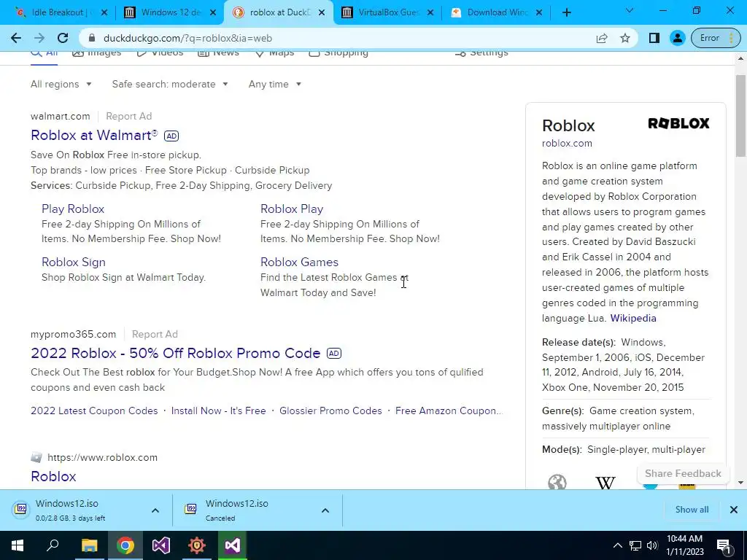
Task: Open the browser side panel
Action: coord(654,38)
